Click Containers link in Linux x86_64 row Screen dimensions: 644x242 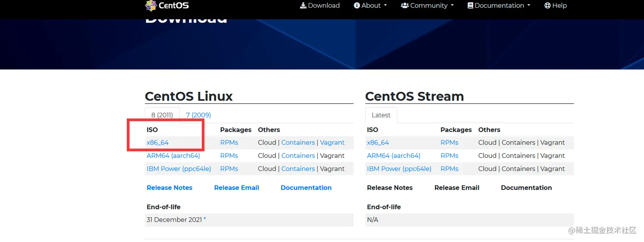pos(298,142)
